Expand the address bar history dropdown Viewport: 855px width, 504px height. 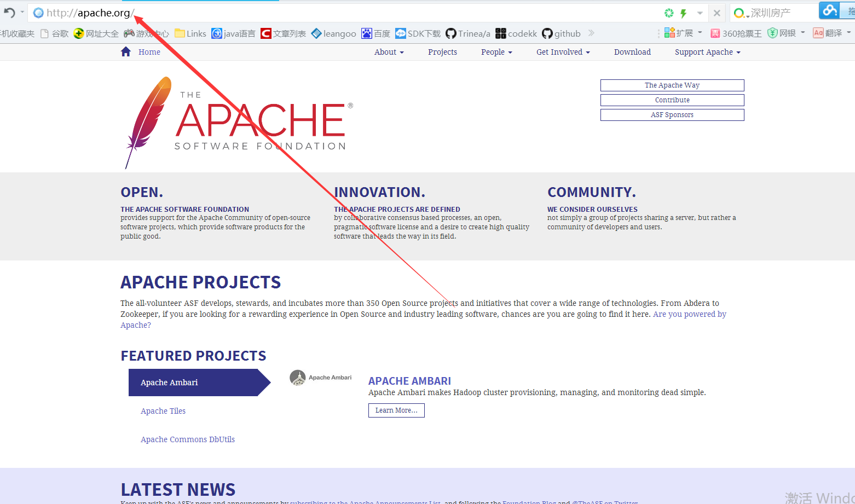pos(700,13)
